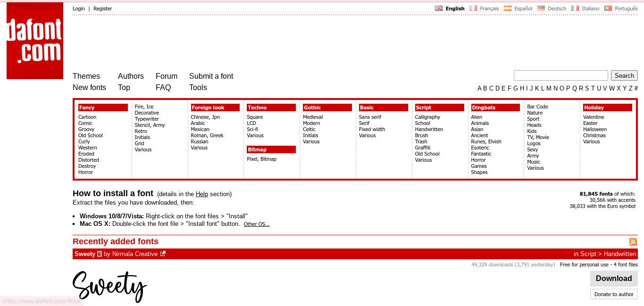
Task: Open the Halloween theme
Action: coord(595,129)
